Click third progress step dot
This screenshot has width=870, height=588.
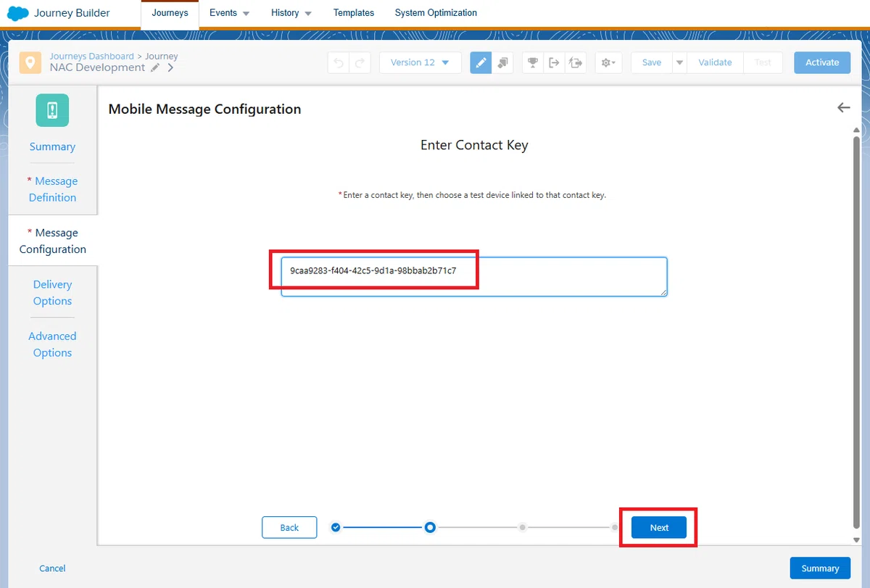[x=522, y=527]
